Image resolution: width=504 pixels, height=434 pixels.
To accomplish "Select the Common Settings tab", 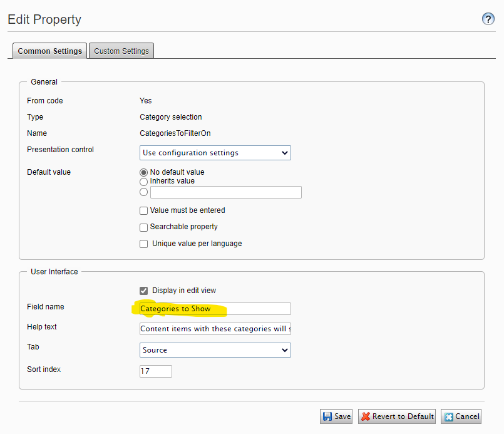I will tap(49, 51).
